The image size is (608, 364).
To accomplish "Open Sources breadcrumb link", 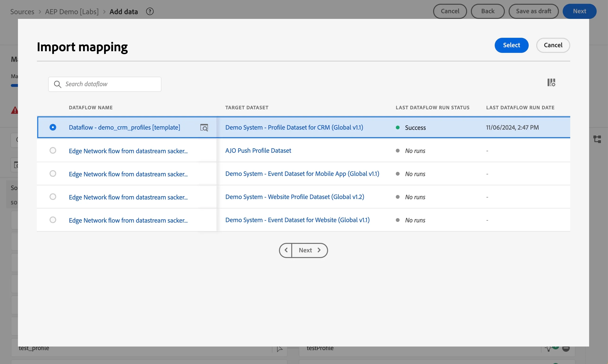I will [22, 12].
